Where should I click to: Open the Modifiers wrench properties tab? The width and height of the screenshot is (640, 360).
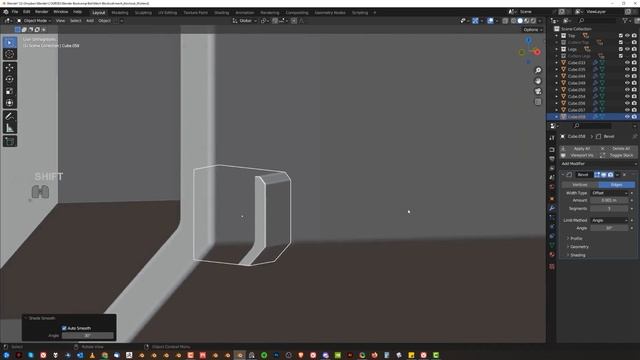click(552, 208)
